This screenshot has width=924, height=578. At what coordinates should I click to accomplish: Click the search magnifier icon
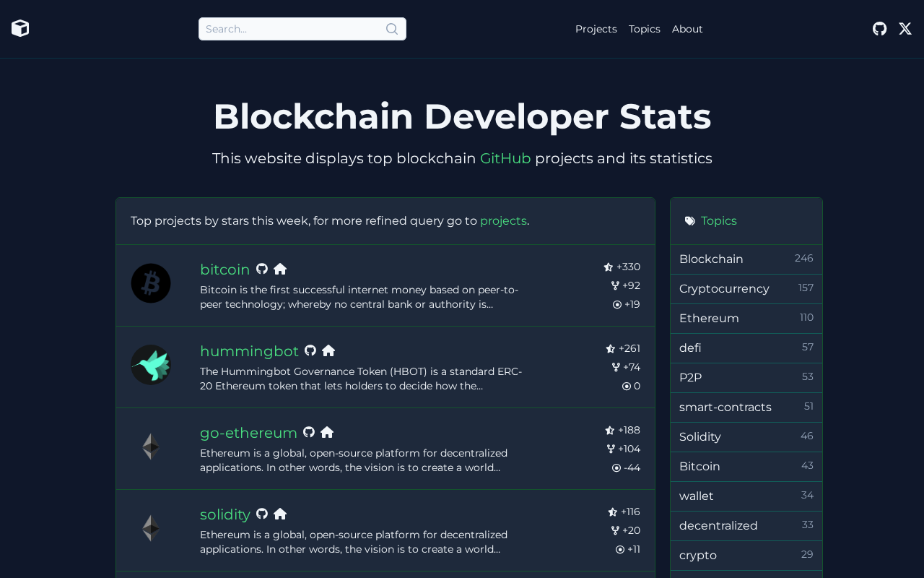click(x=392, y=29)
